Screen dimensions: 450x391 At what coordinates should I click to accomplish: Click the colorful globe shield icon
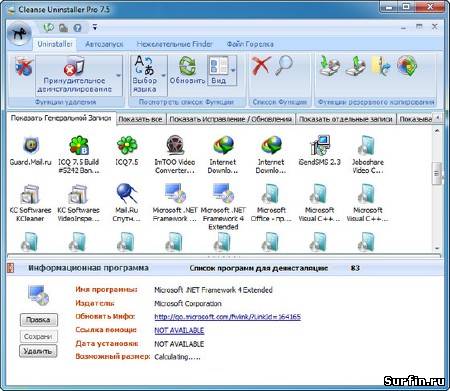[407, 65]
